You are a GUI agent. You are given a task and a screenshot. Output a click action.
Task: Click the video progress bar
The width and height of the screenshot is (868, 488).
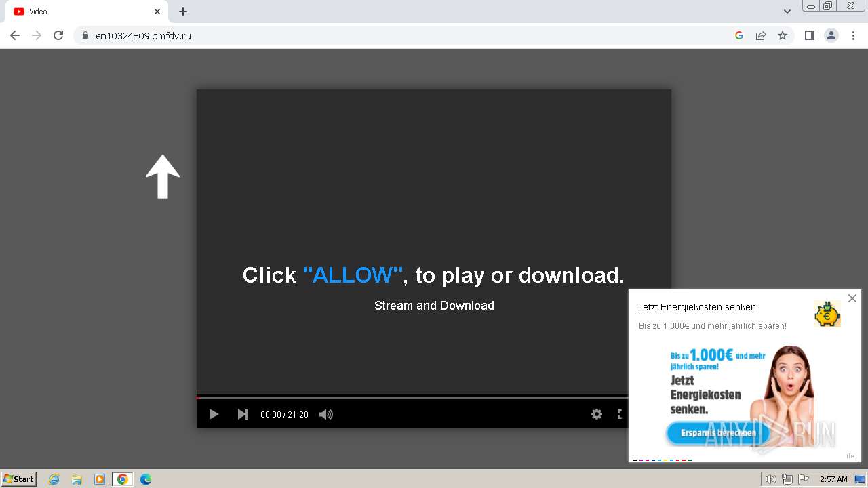pos(412,397)
